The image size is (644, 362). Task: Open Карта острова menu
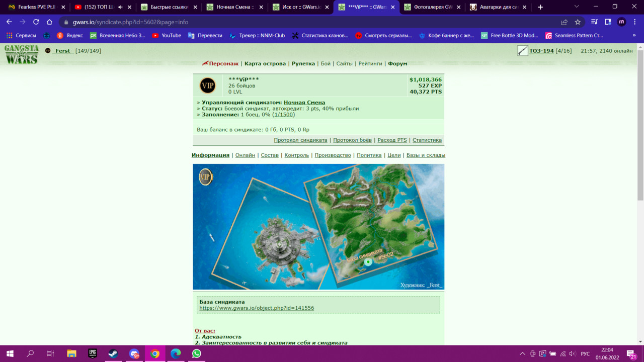[265, 63]
